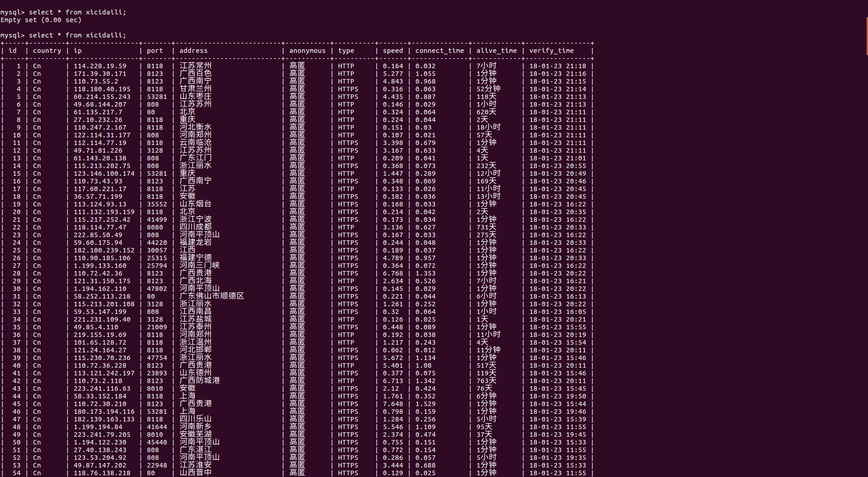
Task: Click port value 47802
Action: click(157, 289)
